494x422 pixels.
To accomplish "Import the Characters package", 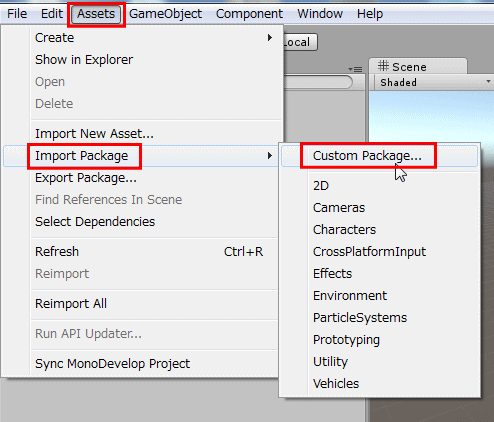I will 344,230.
